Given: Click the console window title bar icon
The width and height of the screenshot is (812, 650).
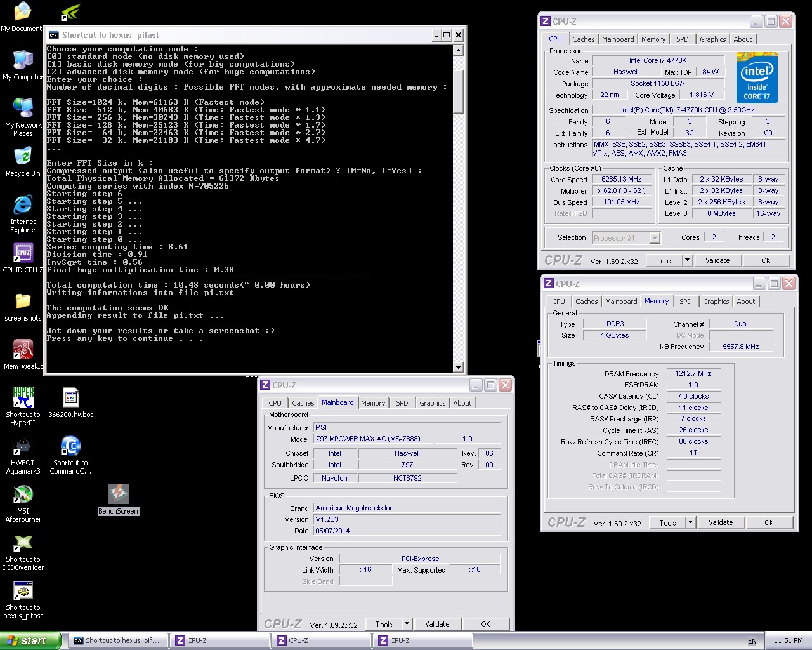Looking at the screenshot, I should click(54, 35).
